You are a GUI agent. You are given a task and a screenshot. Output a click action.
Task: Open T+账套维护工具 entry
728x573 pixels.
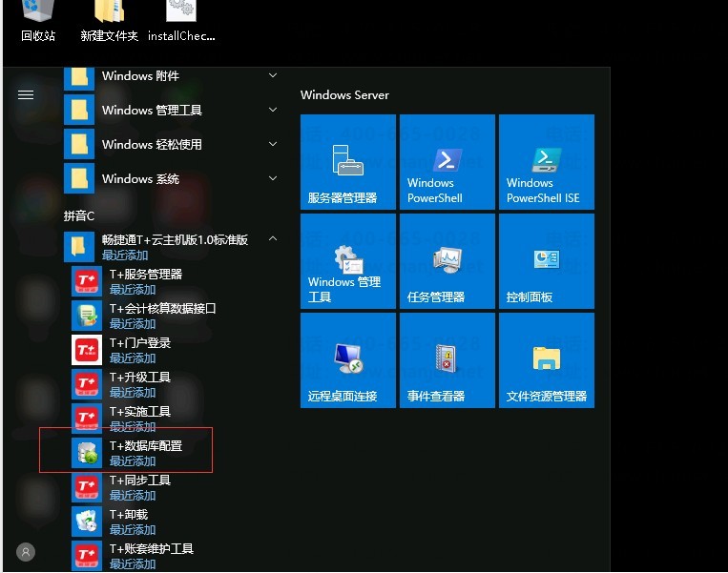87,556
